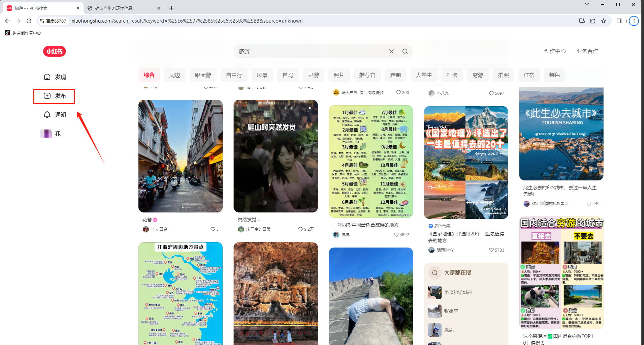The image size is (644, 345).
Task: Like the 突然发觉 post with 9.2万 likes
Action: tap(300, 229)
